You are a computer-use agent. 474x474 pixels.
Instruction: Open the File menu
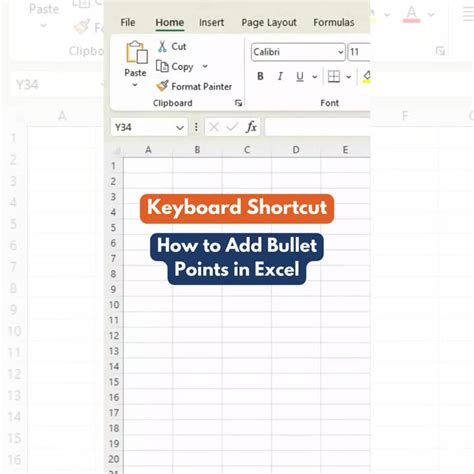pos(128,22)
